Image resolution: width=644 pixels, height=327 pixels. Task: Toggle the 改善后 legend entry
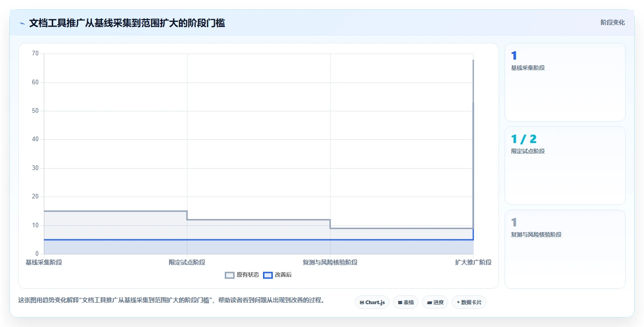[277, 275]
